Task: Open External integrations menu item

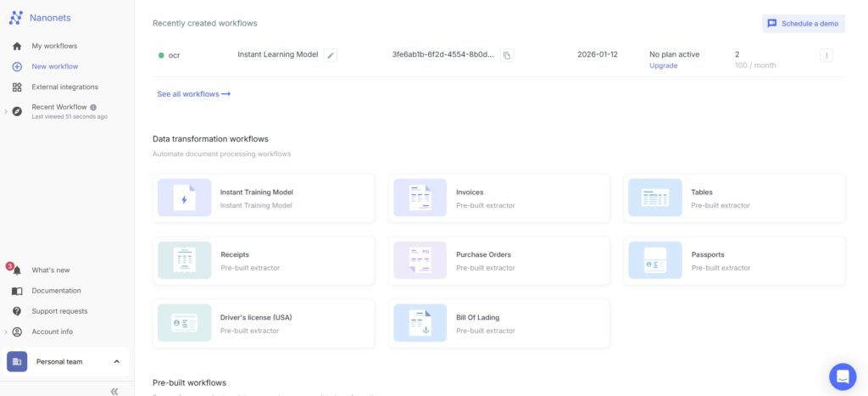Action: pos(64,87)
